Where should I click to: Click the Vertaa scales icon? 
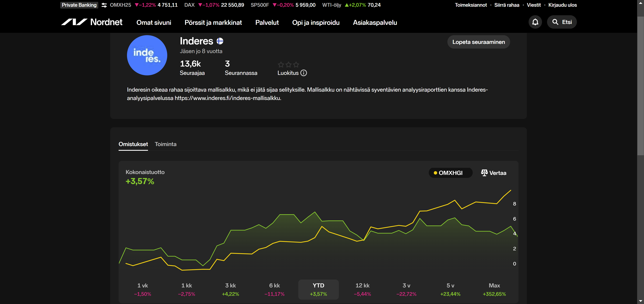(x=484, y=173)
